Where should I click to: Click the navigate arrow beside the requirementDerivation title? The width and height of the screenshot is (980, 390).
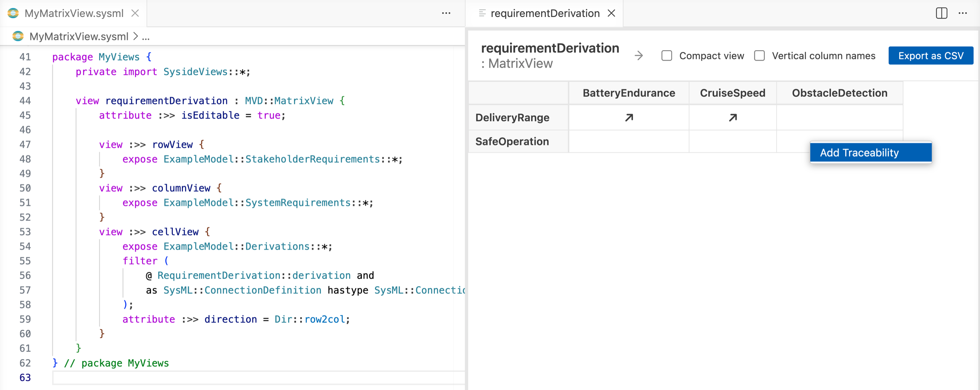tap(638, 56)
